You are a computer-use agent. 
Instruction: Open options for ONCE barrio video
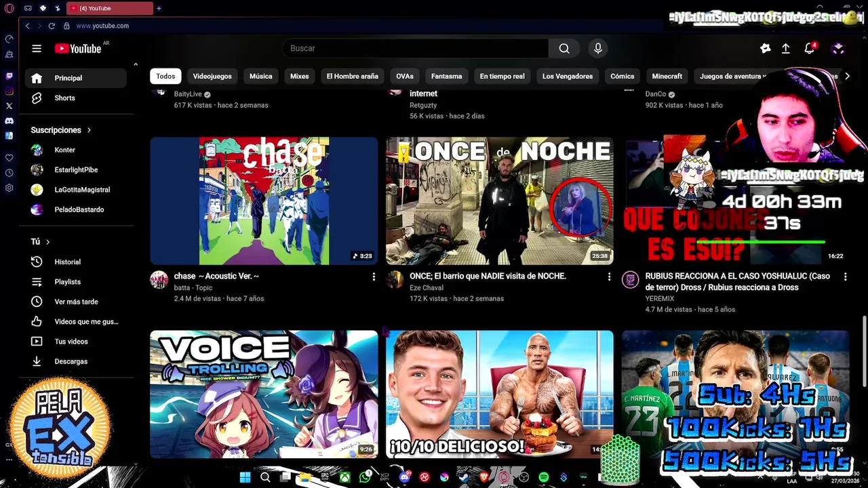(x=609, y=277)
